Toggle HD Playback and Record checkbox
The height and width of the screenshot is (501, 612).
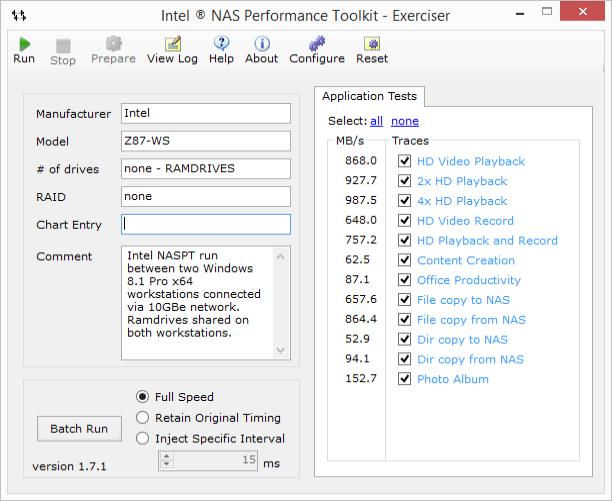click(x=404, y=240)
